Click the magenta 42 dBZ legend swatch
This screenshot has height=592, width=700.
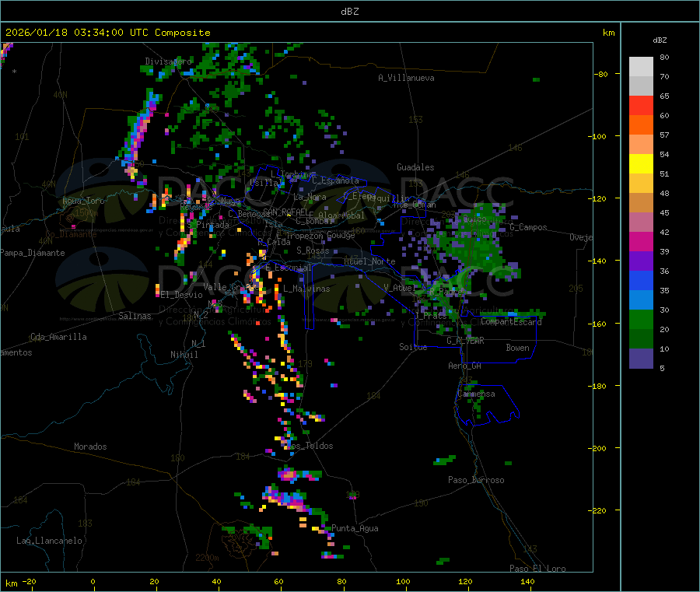[x=641, y=241]
